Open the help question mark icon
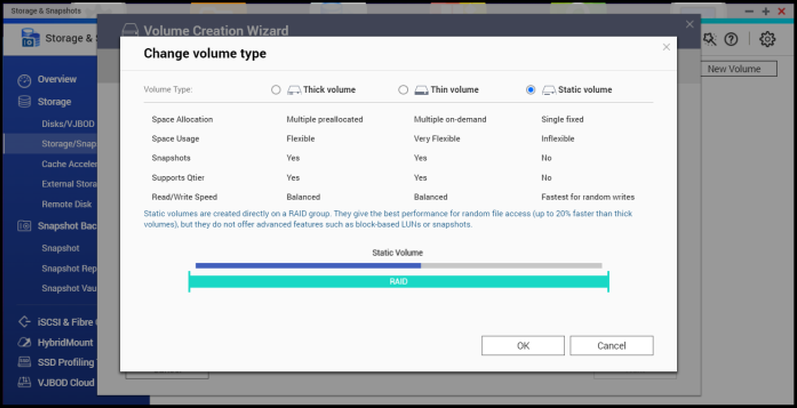This screenshot has width=797, height=408. click(731, 39)
